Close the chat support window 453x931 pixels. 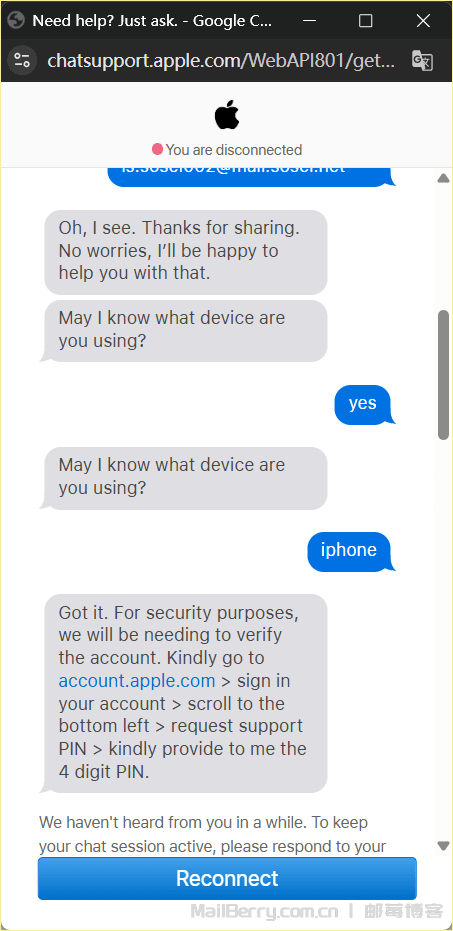(423, 21)
